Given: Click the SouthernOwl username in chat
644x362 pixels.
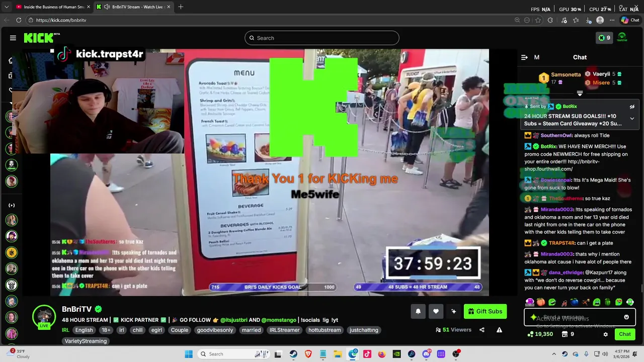Looking at the screenshot, I should pyautogui.click(x=556, y=135).
